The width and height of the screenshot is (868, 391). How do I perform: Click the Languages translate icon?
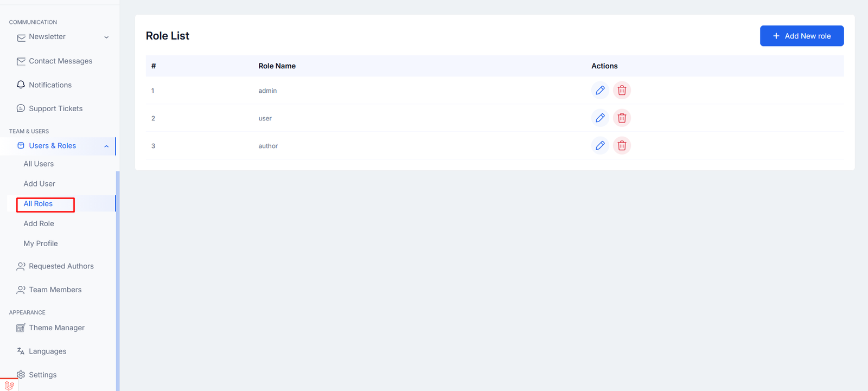[21, 351]
